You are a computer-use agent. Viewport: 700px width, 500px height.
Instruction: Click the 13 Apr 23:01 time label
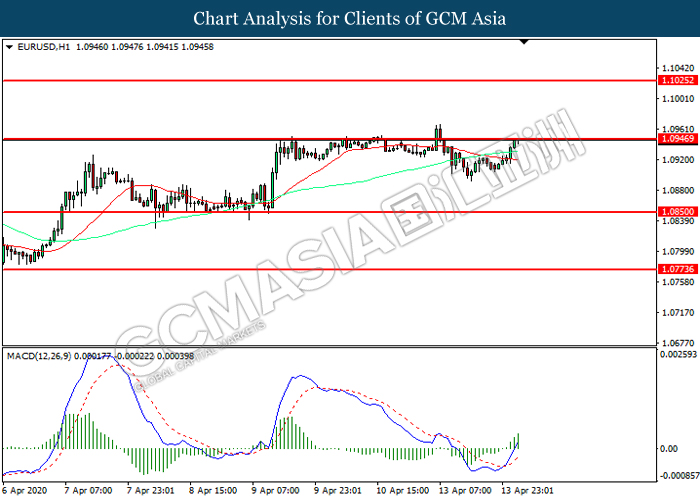527,491
